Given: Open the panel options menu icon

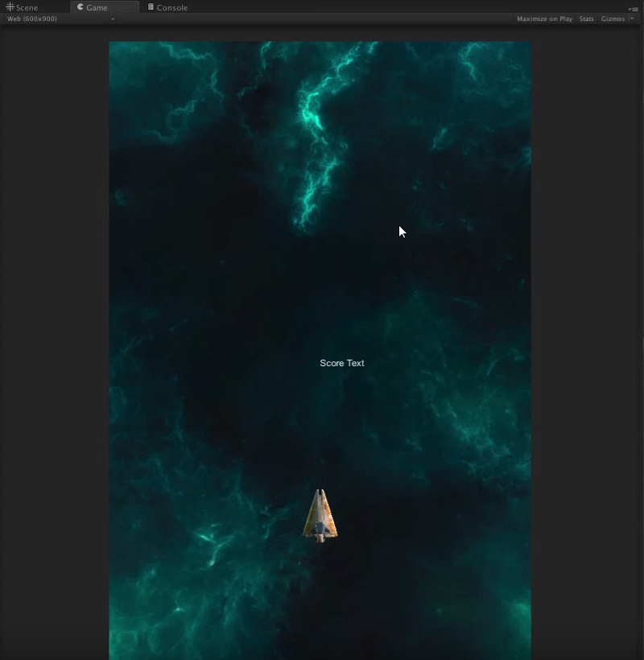Looking at the screenshot, I should pos(633,8).
